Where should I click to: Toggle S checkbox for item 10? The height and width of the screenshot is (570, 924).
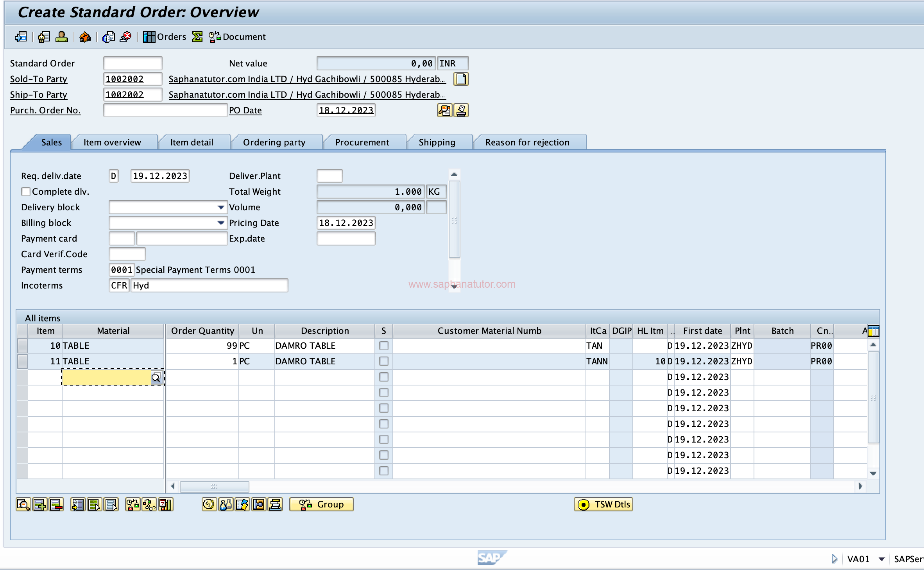[384, 346]
